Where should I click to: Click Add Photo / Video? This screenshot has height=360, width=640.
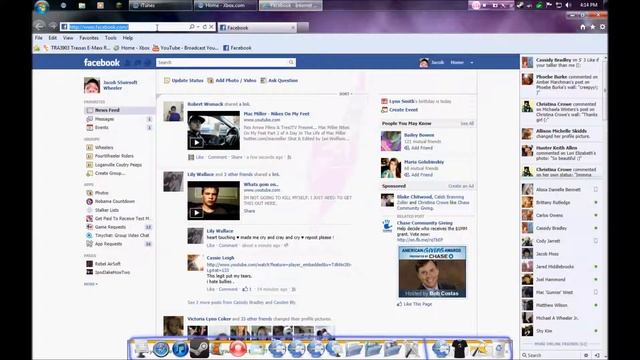tap(232, 80)
